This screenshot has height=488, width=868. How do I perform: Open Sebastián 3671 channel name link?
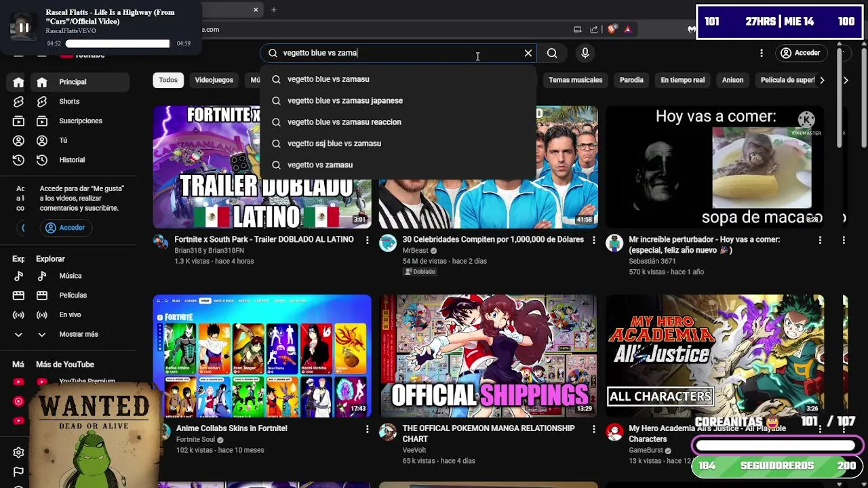click(x=652, y=261)
